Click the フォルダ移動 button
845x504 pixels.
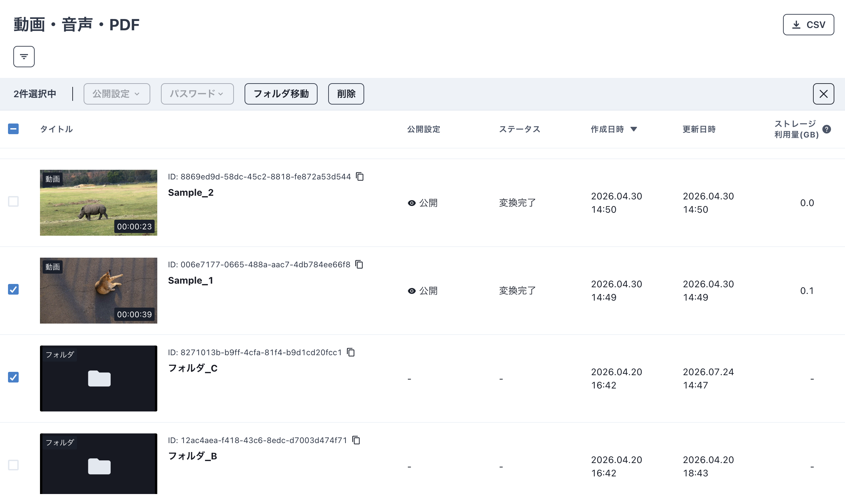tap(281, 94)
